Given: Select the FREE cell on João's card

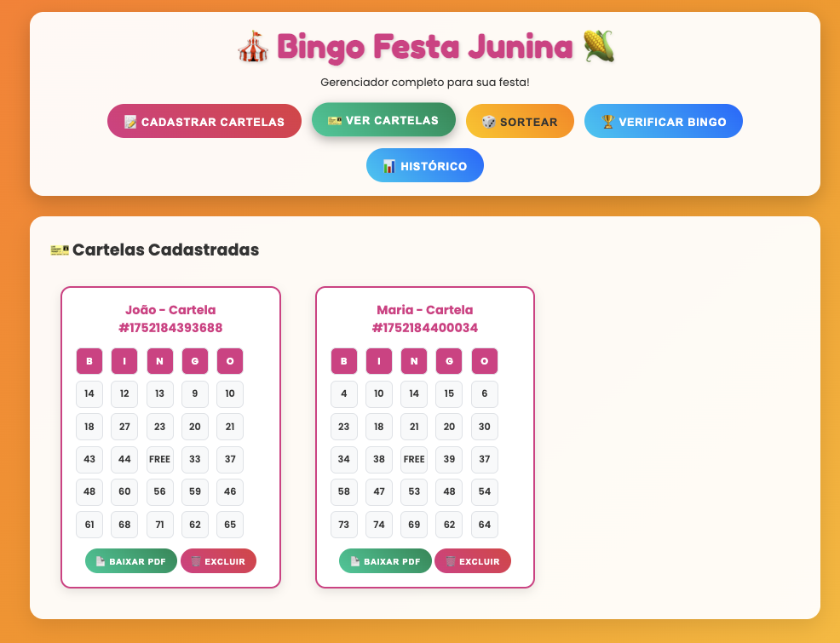Looking at the screenshot, I should point(159,459).
